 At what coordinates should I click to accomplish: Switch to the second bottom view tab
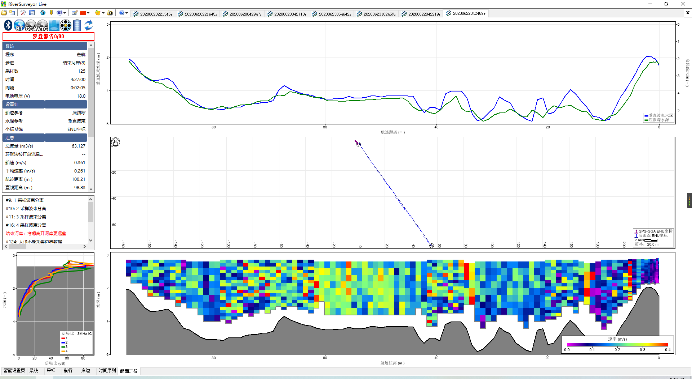click(x=34, y=371)
